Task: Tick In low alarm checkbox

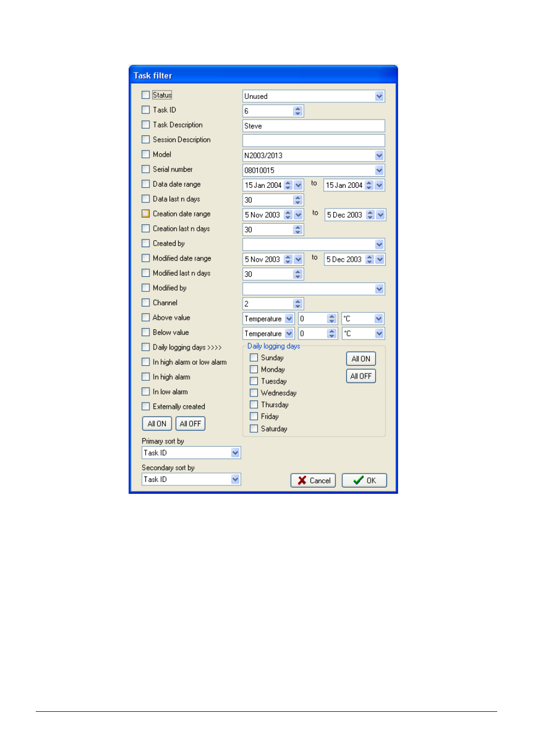Action: click(145, 391)
